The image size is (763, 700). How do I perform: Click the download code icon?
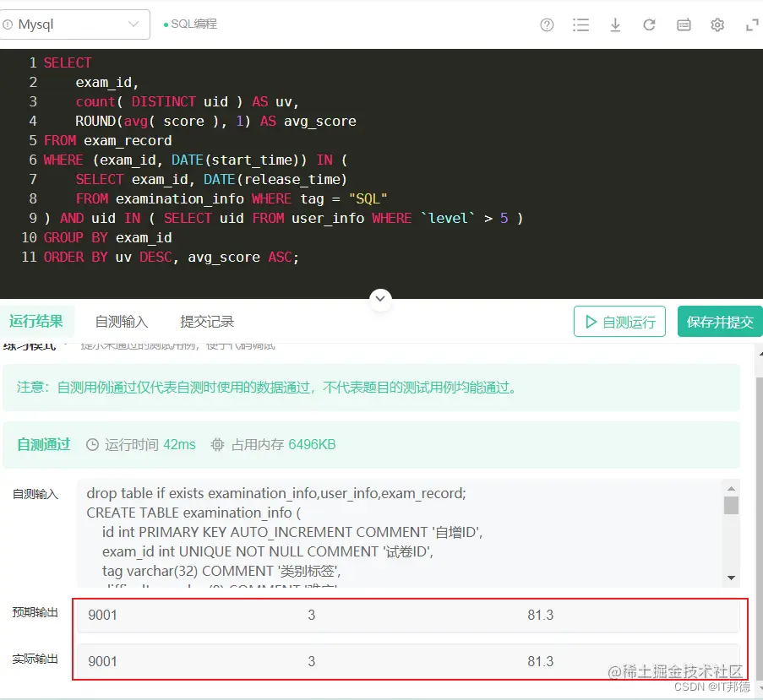click(x=615, y=24)
